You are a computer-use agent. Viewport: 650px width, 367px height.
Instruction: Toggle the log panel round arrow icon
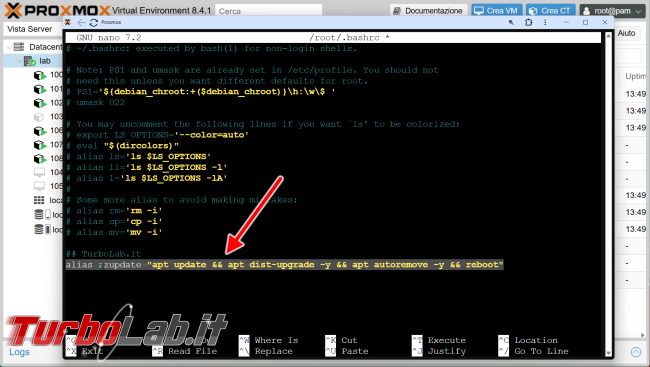tap(636, 352)
